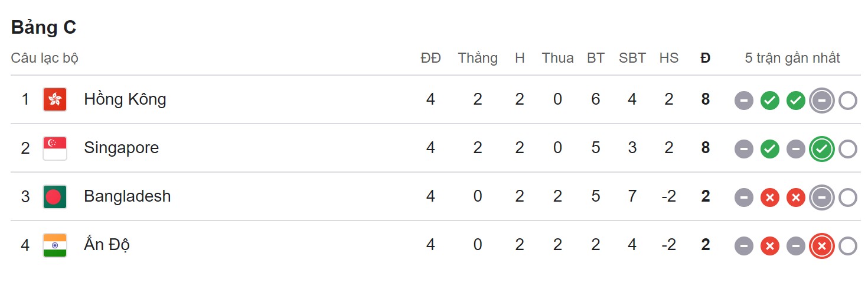Click the Hong Kong flag icon
This screenshot has height=285, width=868.
(x=55, y=99)
